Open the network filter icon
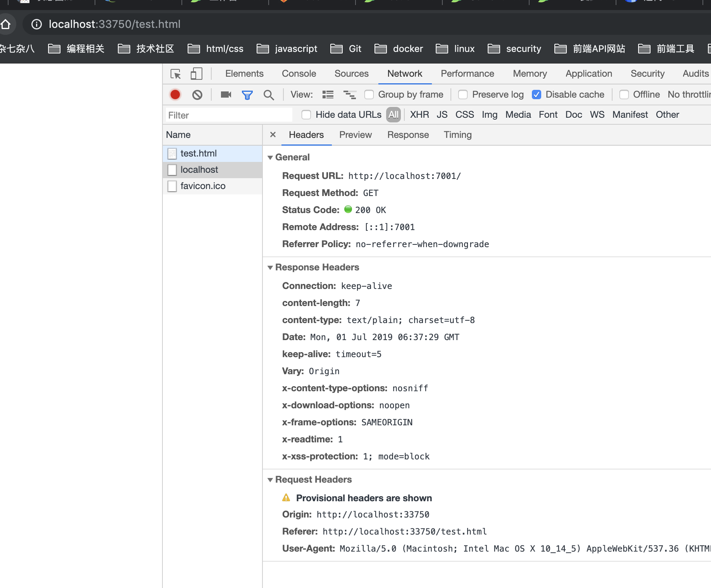 coord(247,95)
